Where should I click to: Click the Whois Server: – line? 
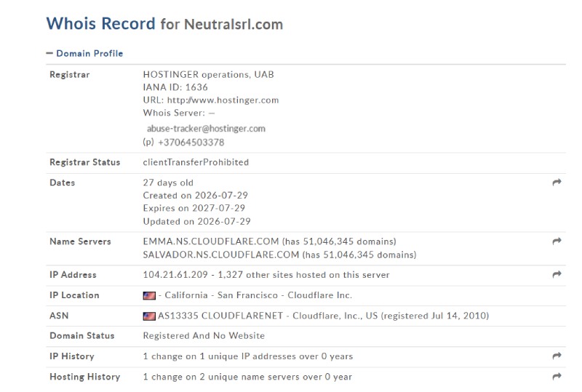pyautogui.click(x=179, y=113)
